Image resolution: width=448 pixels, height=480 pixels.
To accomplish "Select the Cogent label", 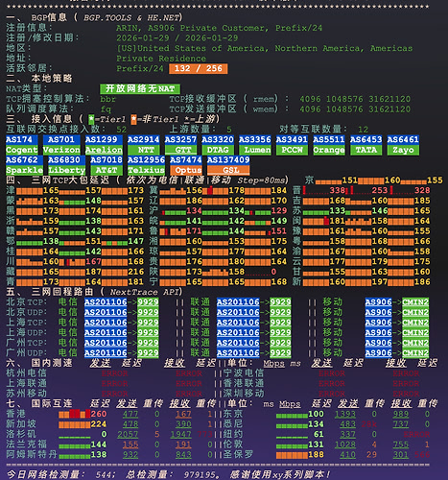I will 22,150.
